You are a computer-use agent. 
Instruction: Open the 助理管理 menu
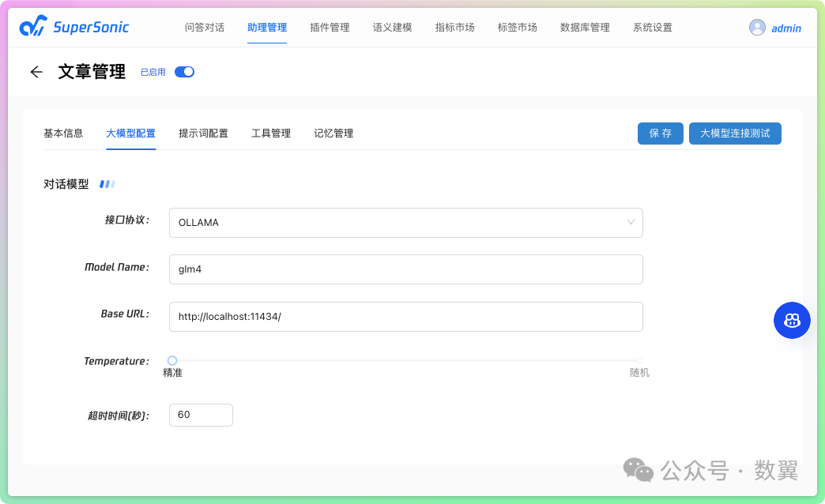click(267, 28)
